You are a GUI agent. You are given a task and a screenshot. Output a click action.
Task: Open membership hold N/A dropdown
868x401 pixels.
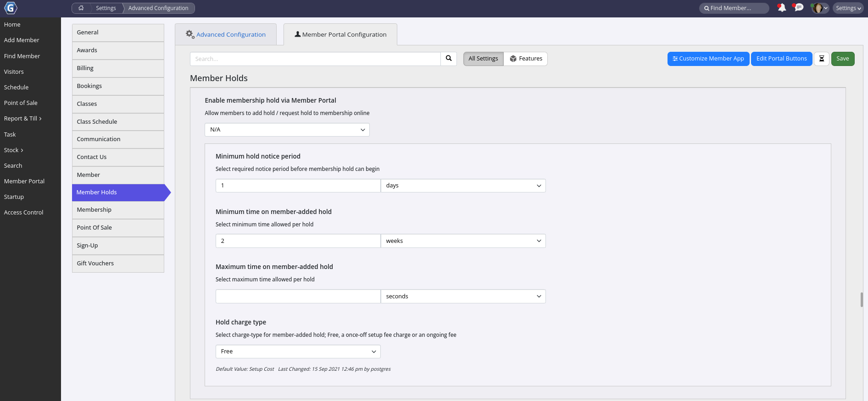287,130
